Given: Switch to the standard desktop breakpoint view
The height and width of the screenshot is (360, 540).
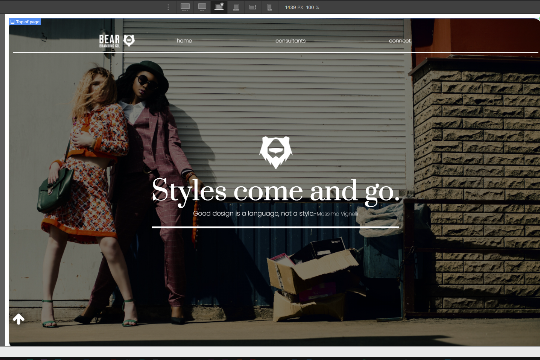Looking at the screenshot, I should point(202,7).
